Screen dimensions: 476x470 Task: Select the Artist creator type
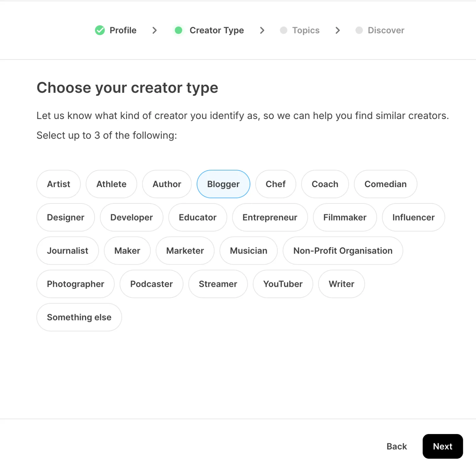pos(59,184)
